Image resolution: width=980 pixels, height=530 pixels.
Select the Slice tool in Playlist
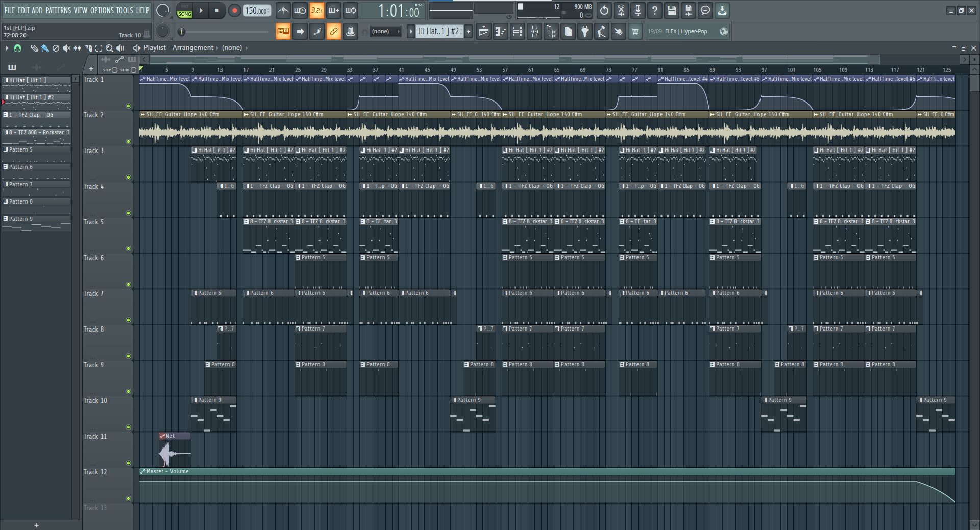(88, 48)
